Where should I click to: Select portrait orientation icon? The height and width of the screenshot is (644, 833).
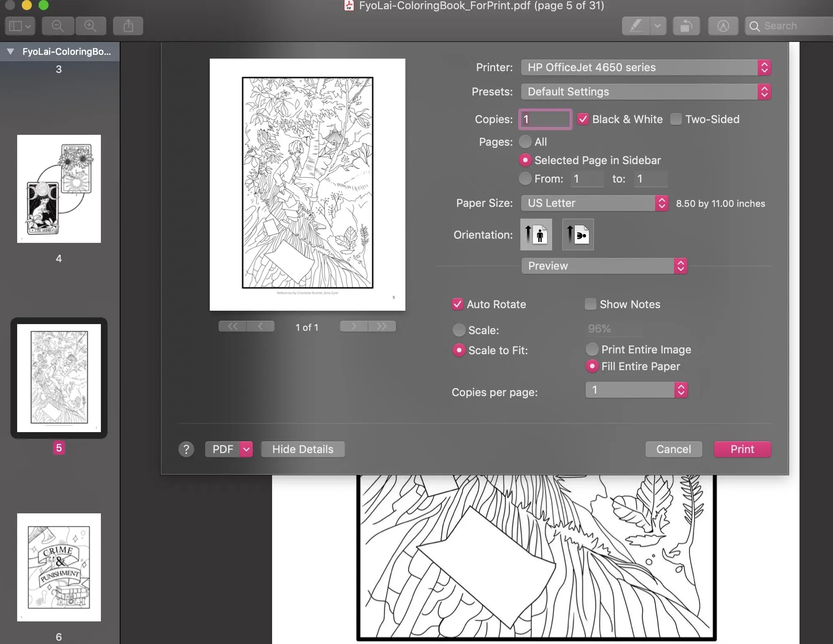pyautogui.click(x=536, y=234)
